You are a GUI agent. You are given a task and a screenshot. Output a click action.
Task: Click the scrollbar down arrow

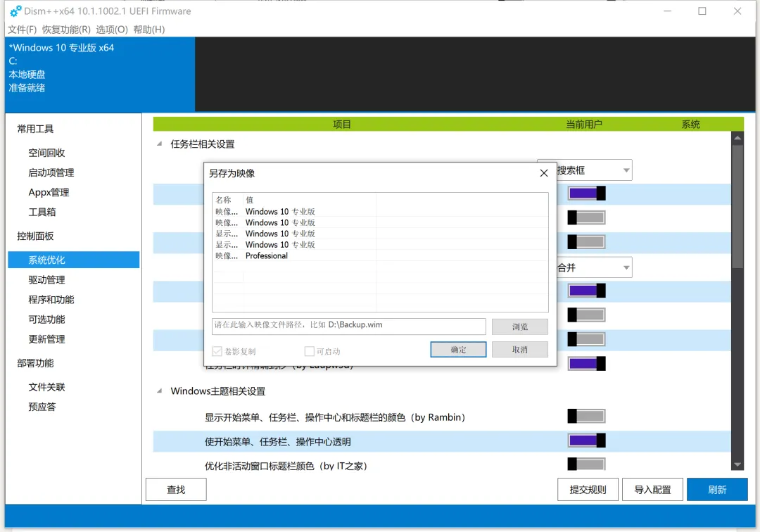click(737, 464)
